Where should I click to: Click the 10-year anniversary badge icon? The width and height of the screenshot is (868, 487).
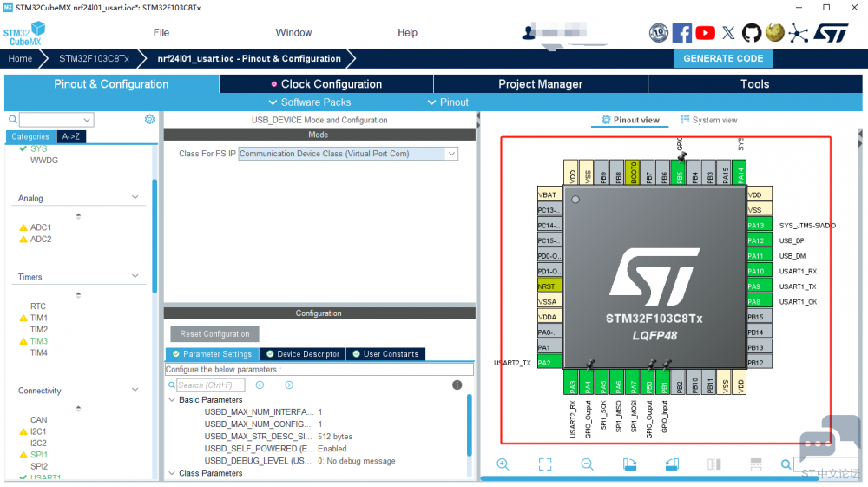(x=659, y=33)
